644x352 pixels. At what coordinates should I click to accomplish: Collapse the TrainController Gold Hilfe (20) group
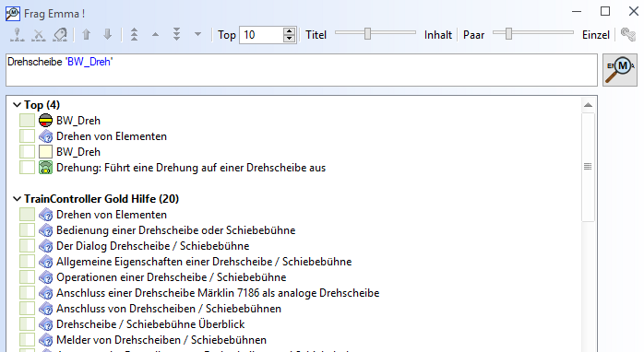(x=17, y=199)
